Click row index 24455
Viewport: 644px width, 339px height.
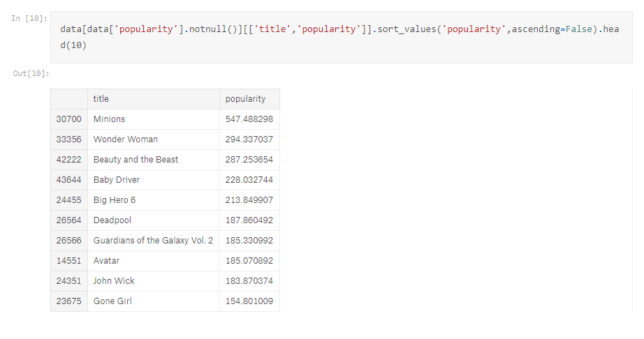[69, 200]
